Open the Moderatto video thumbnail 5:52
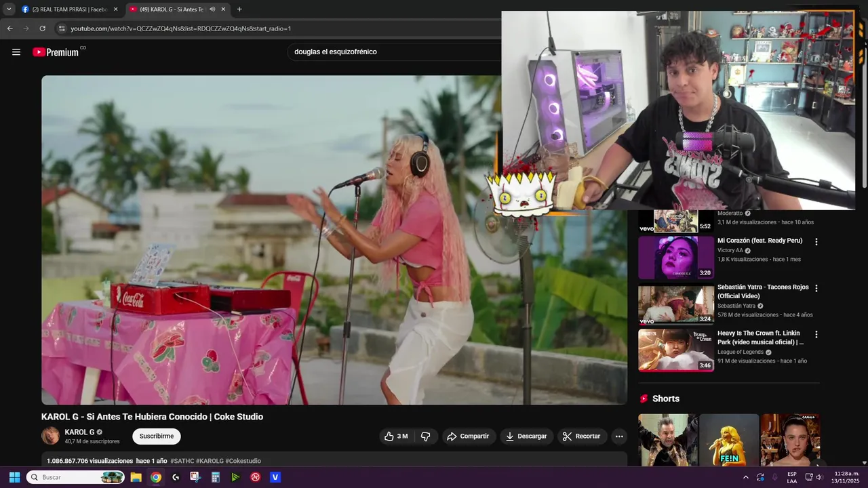The width and height of the screenshot is (868, 488). click(676, 222)
